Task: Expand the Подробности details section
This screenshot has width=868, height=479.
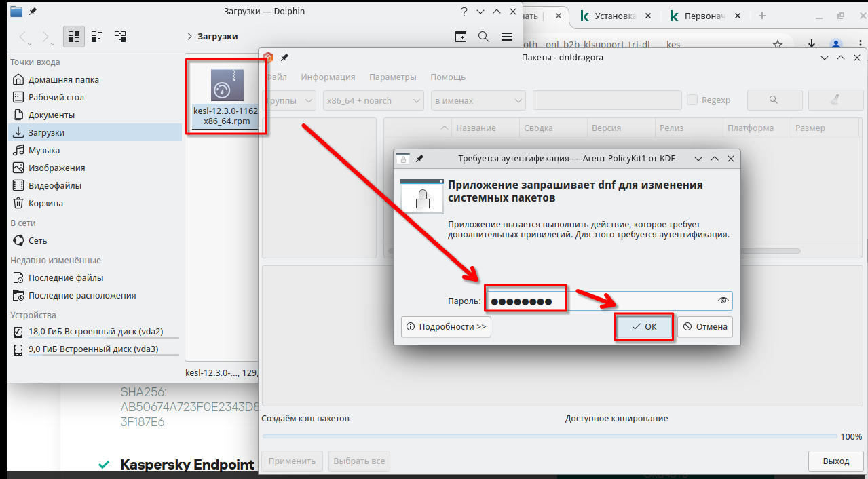Action: click(x=446, y=326)
